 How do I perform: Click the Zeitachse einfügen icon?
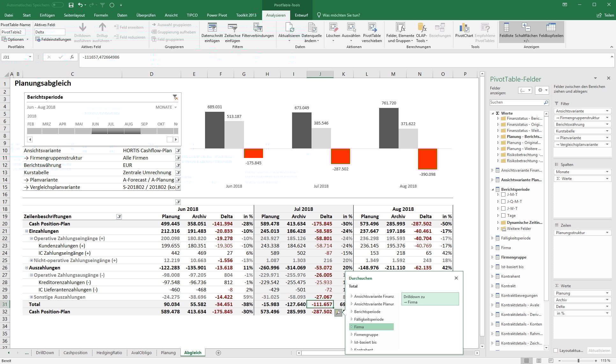tap(232, 28)
